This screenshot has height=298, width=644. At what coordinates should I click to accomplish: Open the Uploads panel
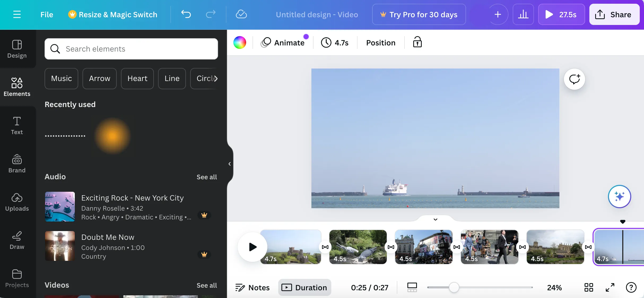coord(17,202)
